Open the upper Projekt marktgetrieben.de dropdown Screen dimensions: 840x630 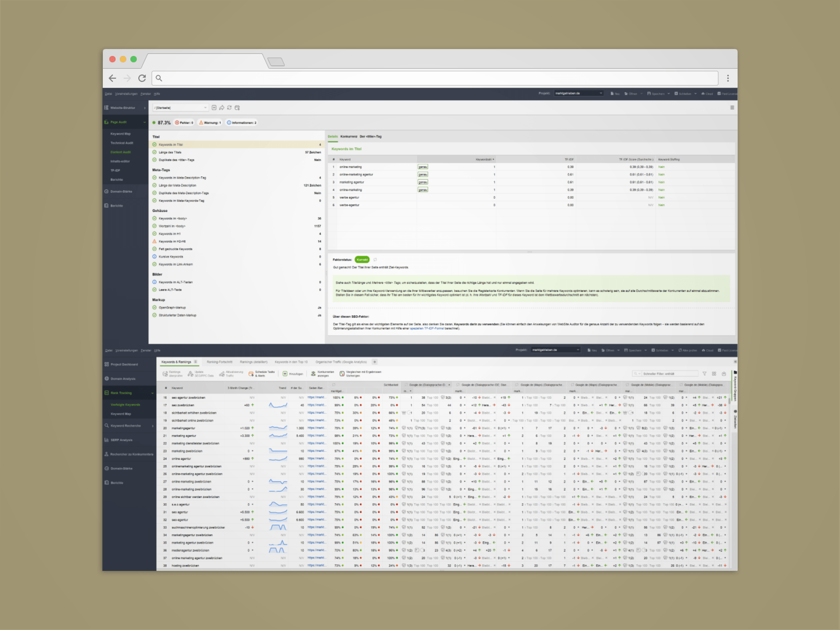click(x=578, y=93)
